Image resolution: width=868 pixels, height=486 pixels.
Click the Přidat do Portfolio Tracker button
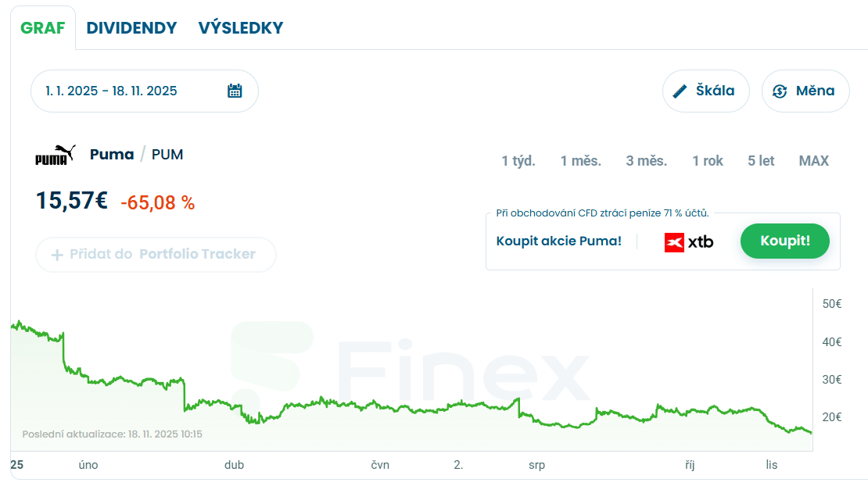pos(156,255)
